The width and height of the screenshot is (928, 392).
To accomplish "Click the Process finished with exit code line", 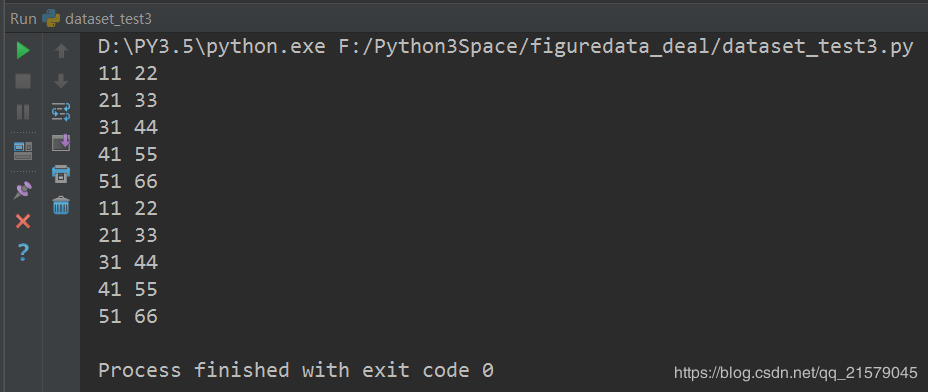I will pos(296,371).
